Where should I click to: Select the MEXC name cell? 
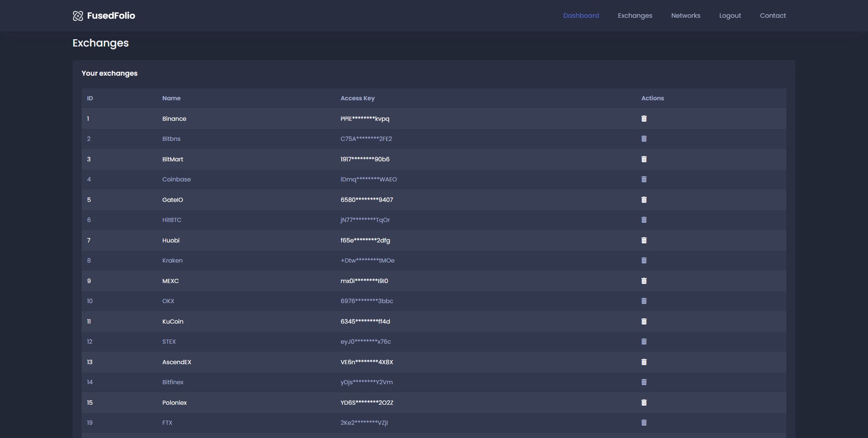171,281
